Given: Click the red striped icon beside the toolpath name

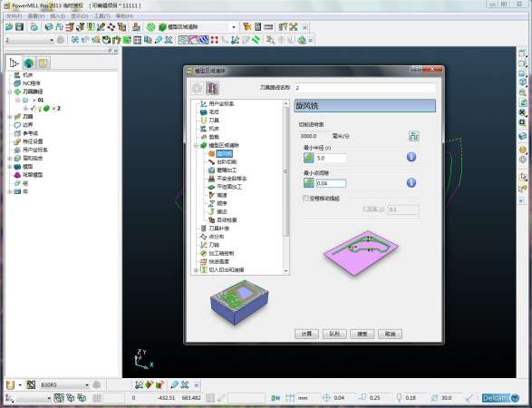Looking at the screenshot, I should [213, 88].
